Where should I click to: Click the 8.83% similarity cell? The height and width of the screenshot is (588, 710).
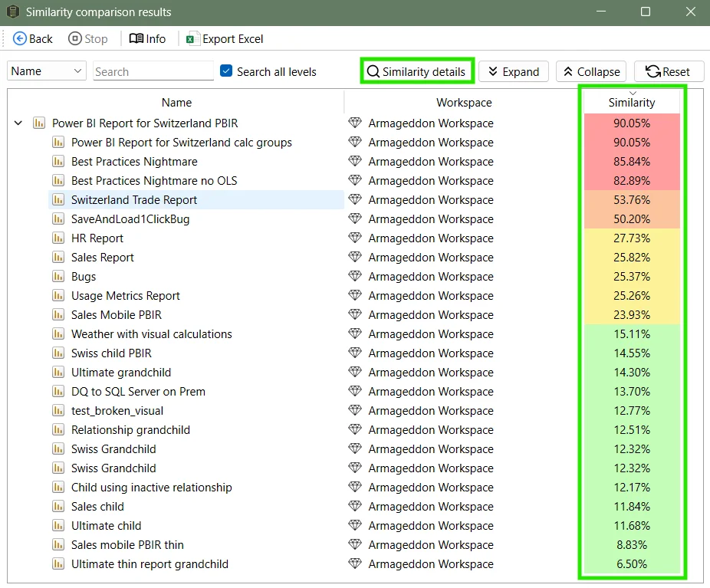pyautogui.click(x=632, y=544)
